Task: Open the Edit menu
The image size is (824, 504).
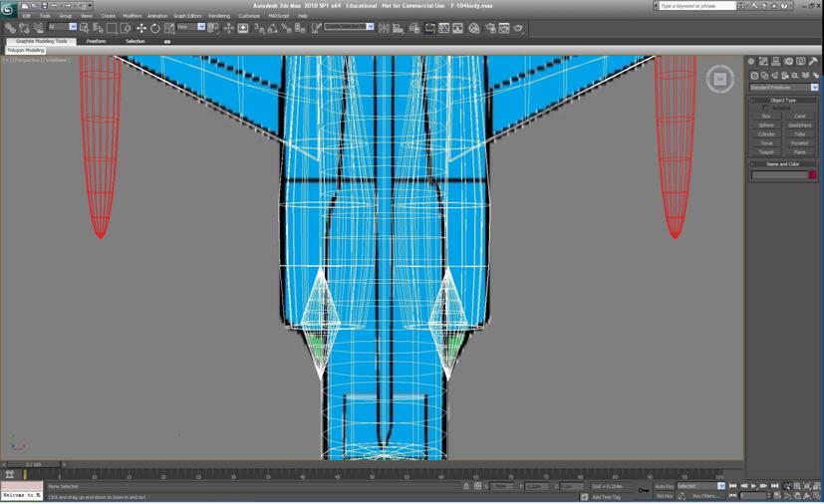Action: (x=26, y=16)
